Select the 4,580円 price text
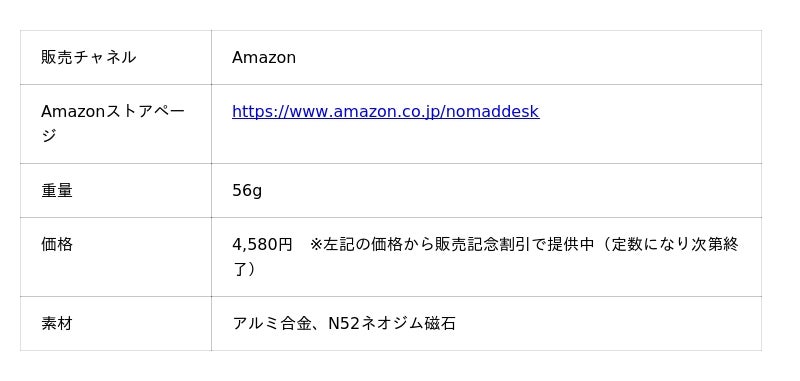The height and width of the screenshot is (381, 800). tap(262, 245)
